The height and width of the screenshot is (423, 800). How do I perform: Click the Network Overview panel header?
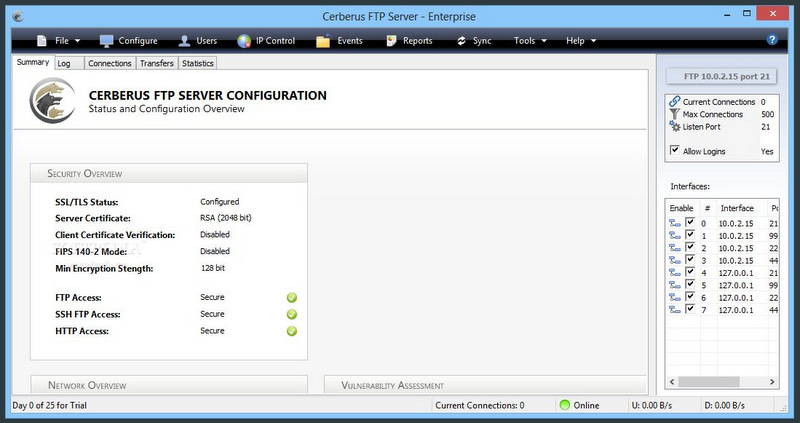tap(169, 385)
